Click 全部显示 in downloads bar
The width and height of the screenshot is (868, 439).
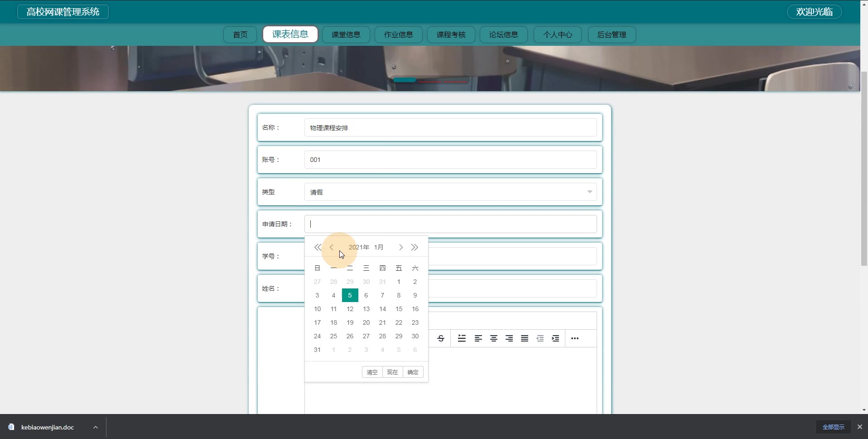pyautogui.click(x=834, y=427)
